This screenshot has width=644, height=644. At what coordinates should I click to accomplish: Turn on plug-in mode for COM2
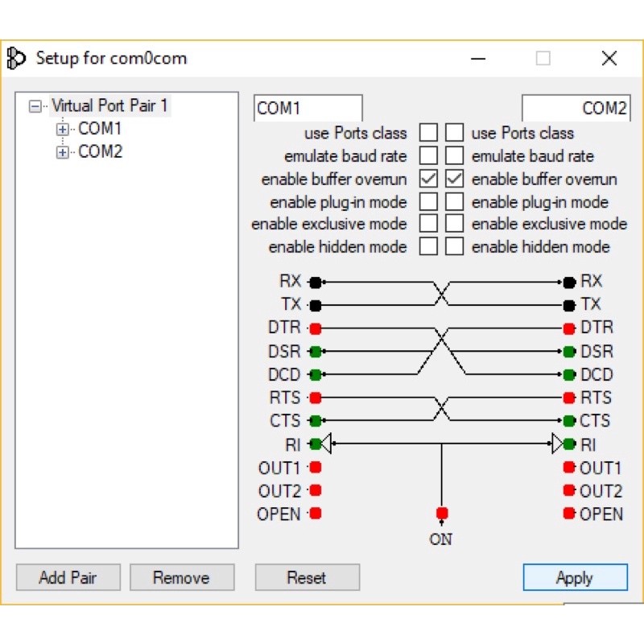(455, 202)
